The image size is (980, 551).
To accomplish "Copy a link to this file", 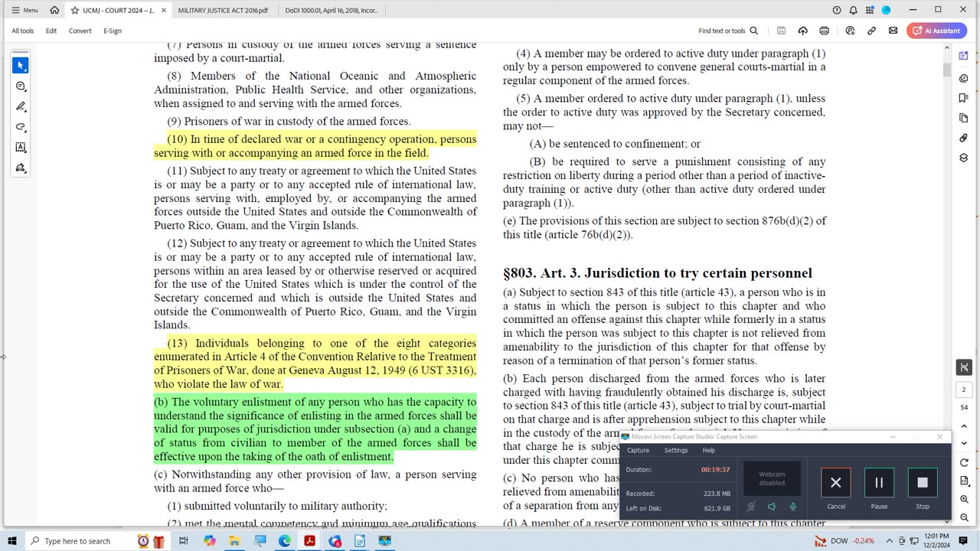I will pos(871,31).
